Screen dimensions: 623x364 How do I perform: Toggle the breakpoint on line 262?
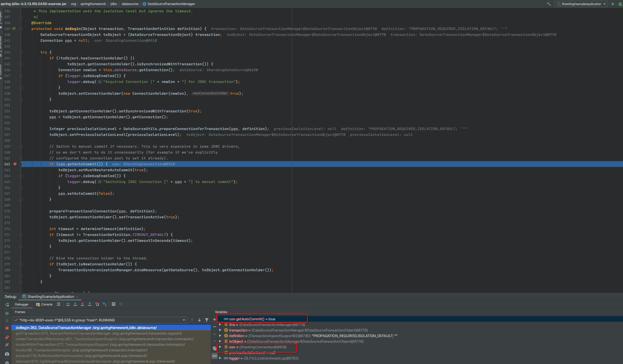pyautogui.click(x=15, y=164)
